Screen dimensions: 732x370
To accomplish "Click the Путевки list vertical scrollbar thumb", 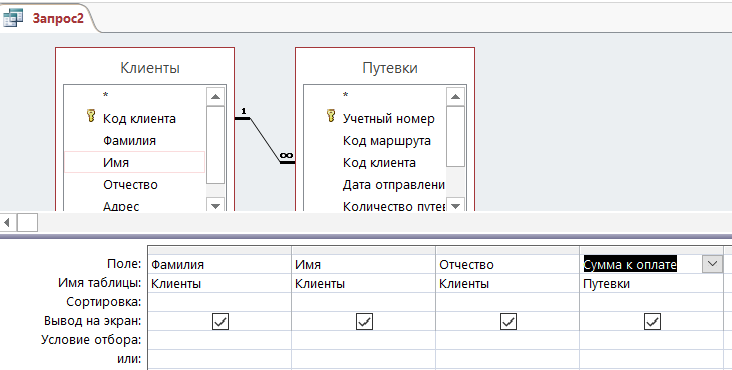I will 455,136.
